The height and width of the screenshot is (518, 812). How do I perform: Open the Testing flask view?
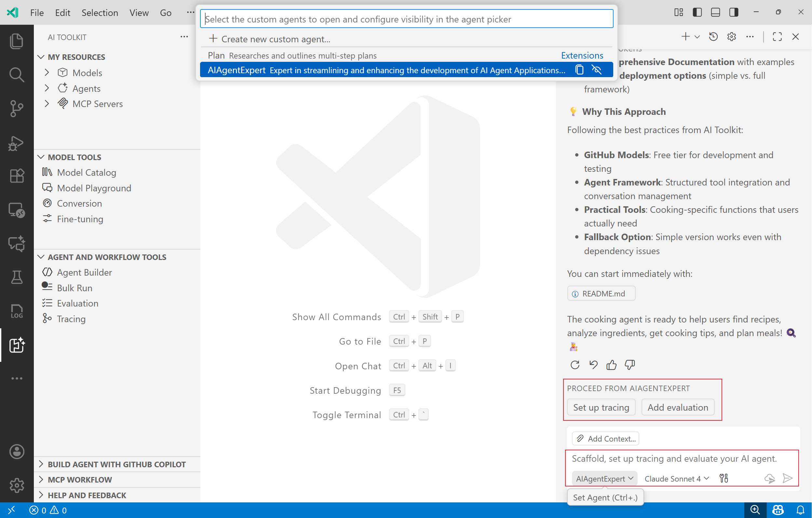pos(17,277)
